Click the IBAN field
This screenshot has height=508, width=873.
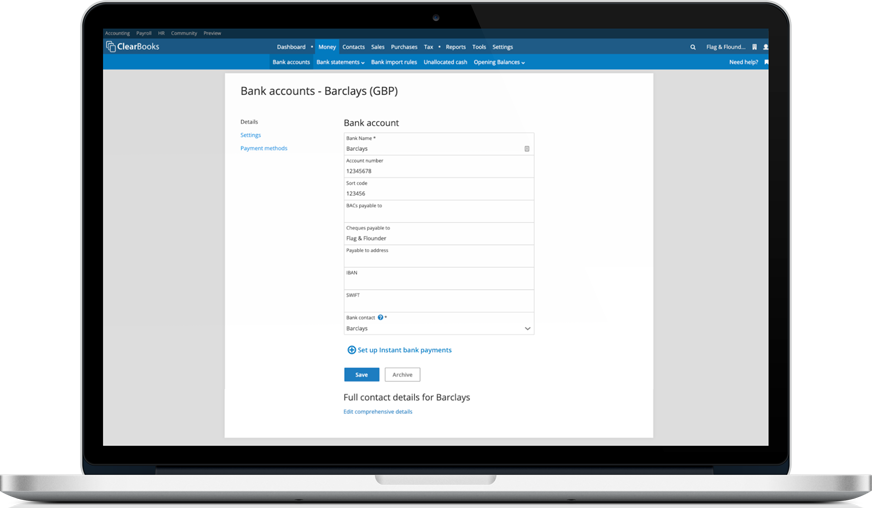[x=439, y=279]
